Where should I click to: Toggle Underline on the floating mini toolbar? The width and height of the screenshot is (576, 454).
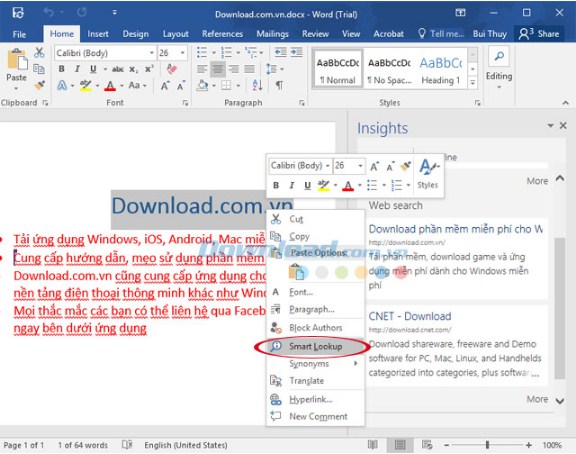point(307,185)
